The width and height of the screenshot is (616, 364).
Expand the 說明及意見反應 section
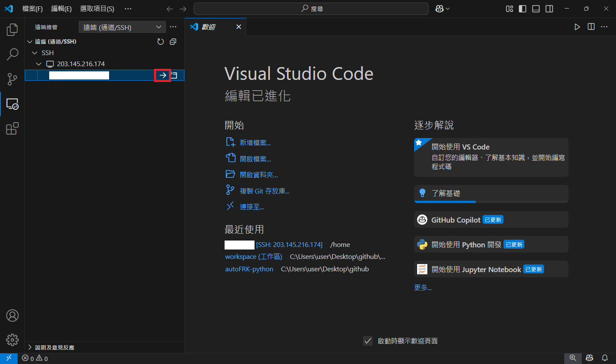click(30, 347)
